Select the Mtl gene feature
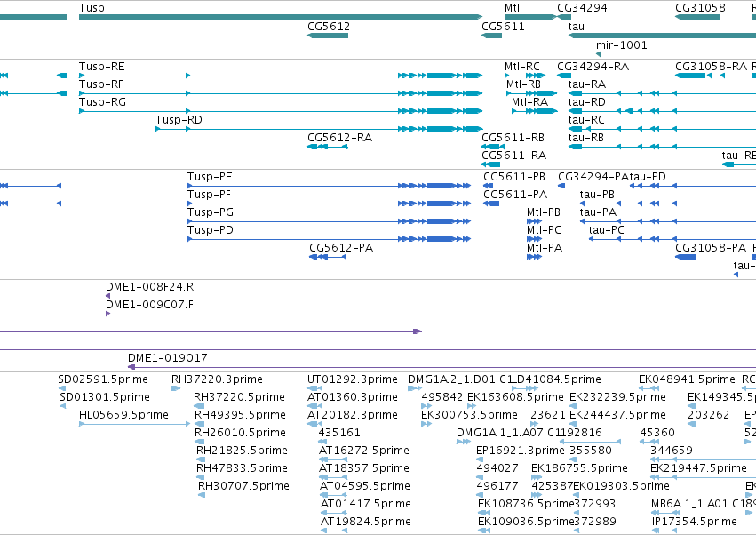Image resolution: width=756 pixels, height=535 pixels. (x=529, y=17)
